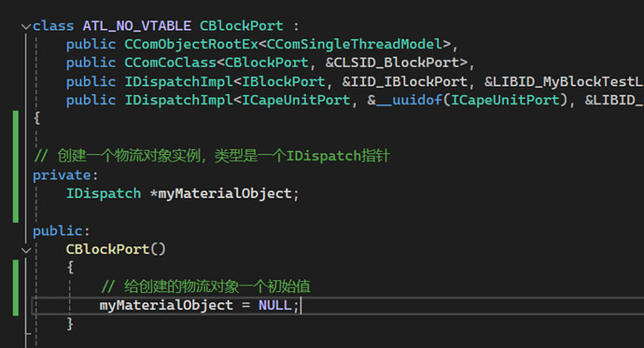Click &IID_IBlockPort identifier

(404, 82)
